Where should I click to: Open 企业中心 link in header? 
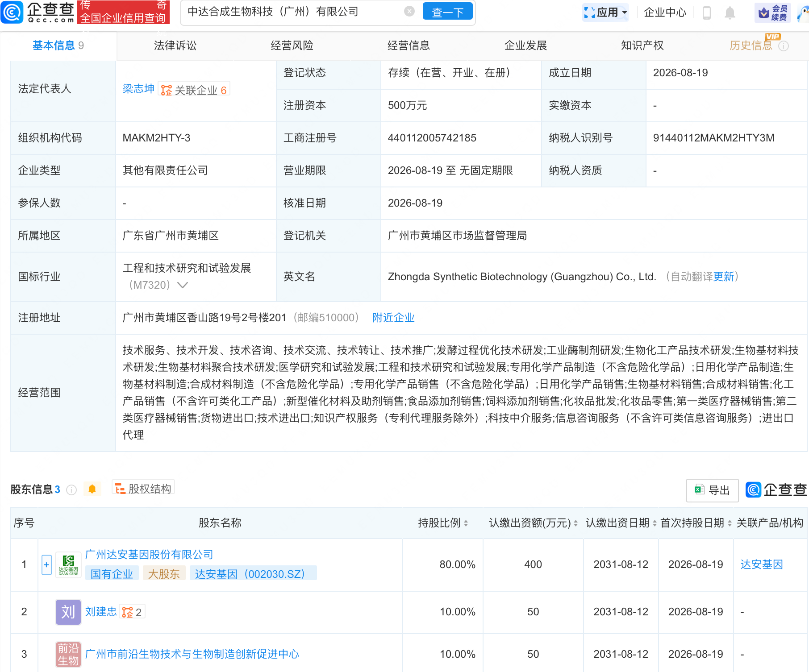665,12
